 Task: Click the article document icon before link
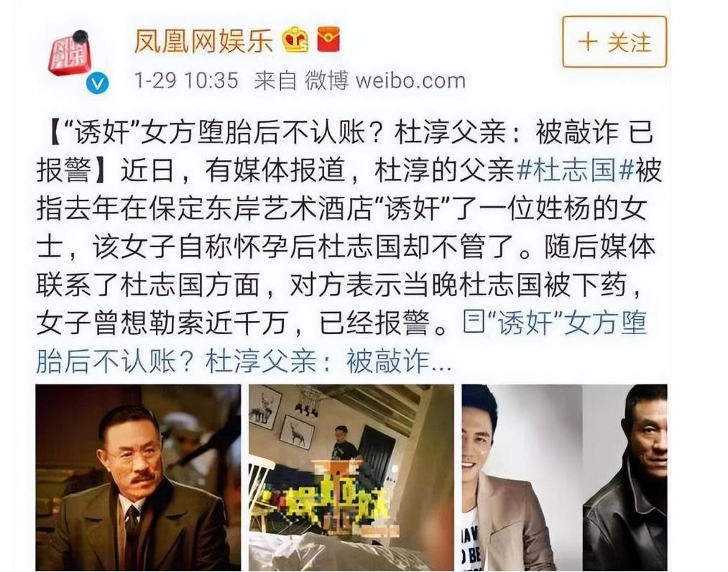[474, 322]
